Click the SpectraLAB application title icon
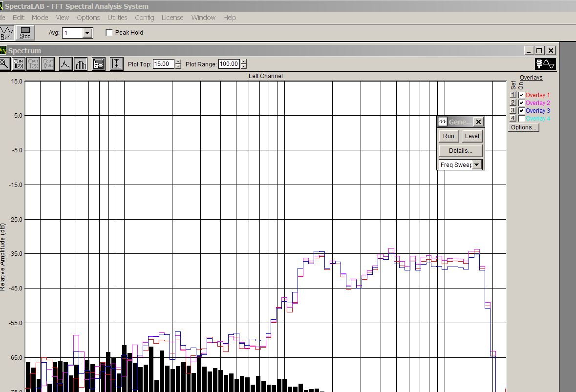This screenshot has width=576, height=392. (1, 6)
